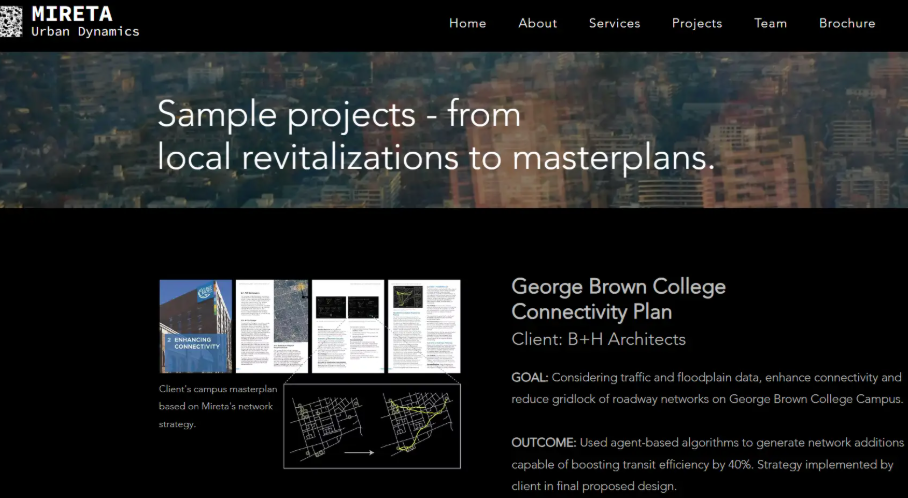Click the fourth report page thumbnail
This screenshot has height=498, width=908.
coord(424,326)
